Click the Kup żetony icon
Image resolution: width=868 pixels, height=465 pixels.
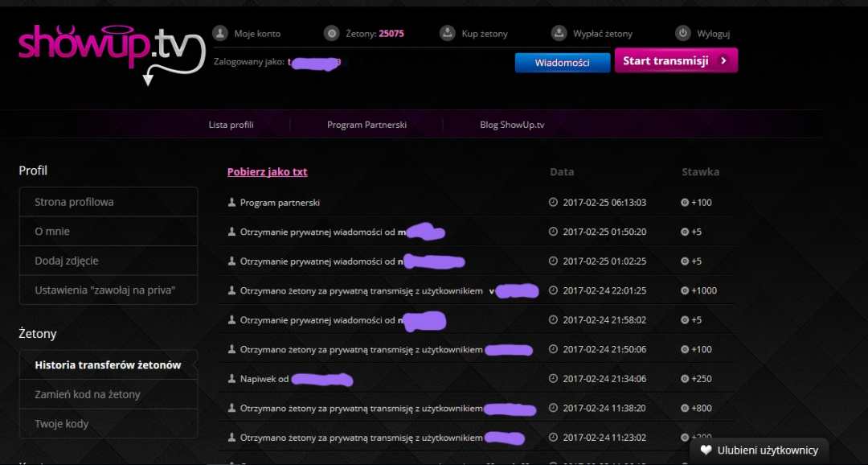tap(448, 33)
